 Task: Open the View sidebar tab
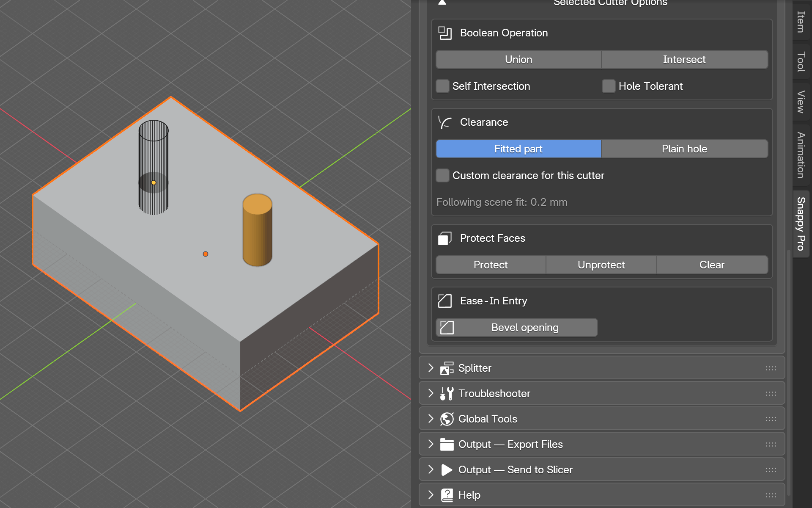tap(801, 102)
